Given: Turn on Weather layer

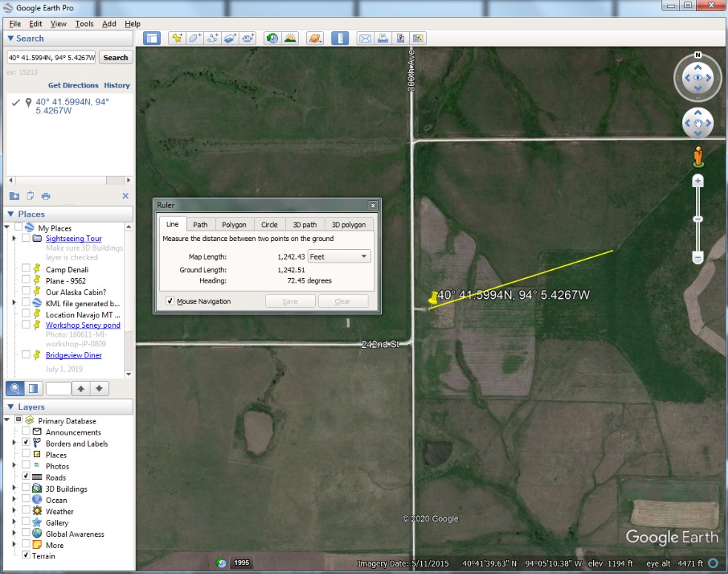Looking at the screenshot, I should pyautogui.click(x=26, y=510).
